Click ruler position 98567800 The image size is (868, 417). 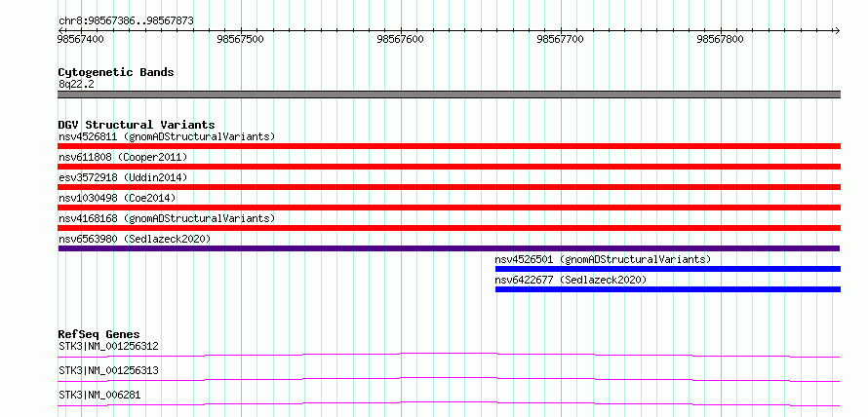pyautogui.click(x=720, y=39)
